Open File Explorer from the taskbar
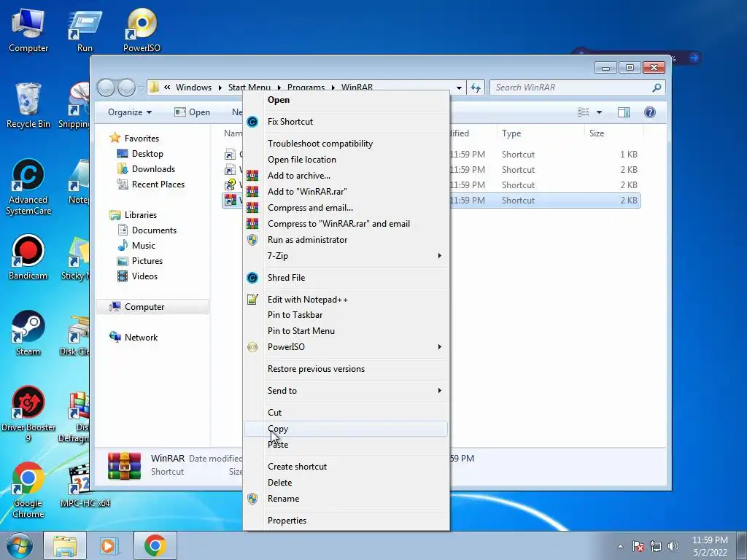 (x=65, y=545)
